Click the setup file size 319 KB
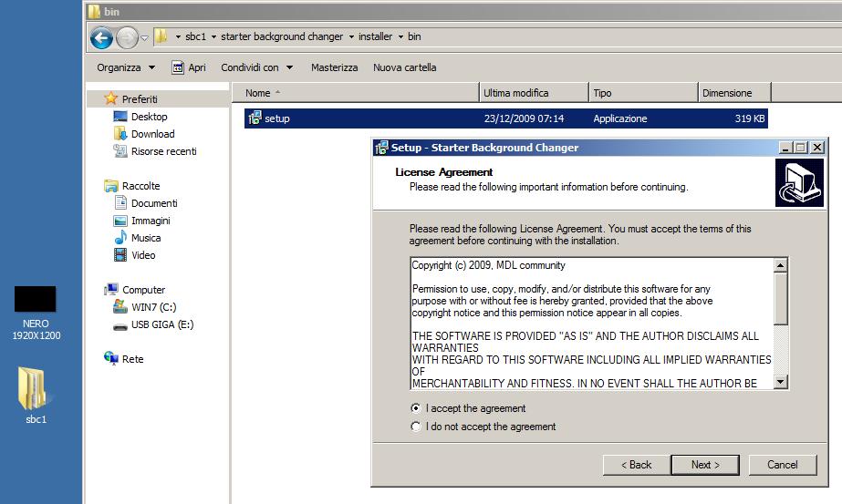This screenshot has height=504, width=842. (750, 118)
